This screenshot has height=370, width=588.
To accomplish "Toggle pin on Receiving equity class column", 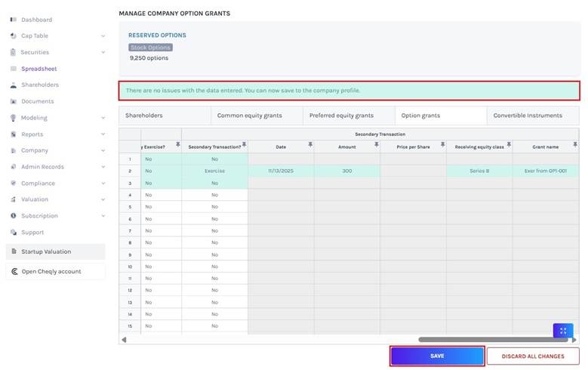I will click(508, 143).
